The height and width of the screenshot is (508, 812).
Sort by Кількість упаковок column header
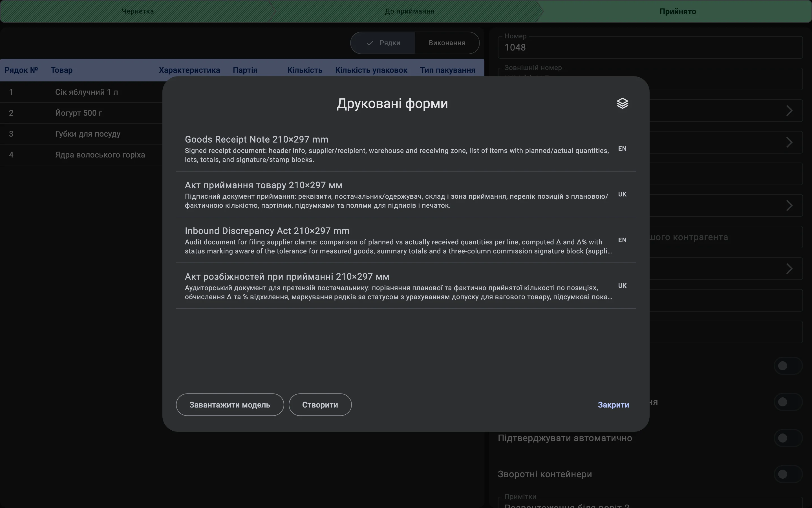click(x=371, y=70)
